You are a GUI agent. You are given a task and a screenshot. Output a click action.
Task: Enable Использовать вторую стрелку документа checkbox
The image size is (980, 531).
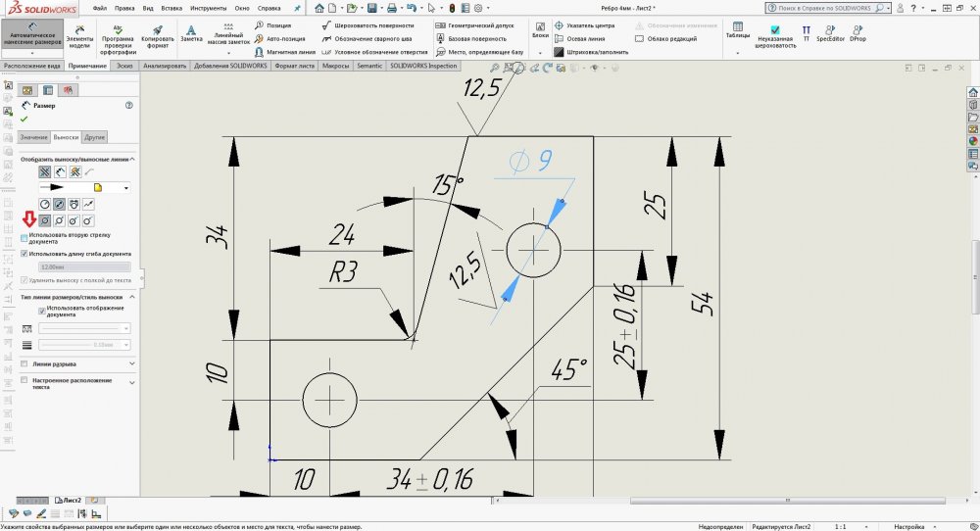pyautogui.click(x=24, y=238)
